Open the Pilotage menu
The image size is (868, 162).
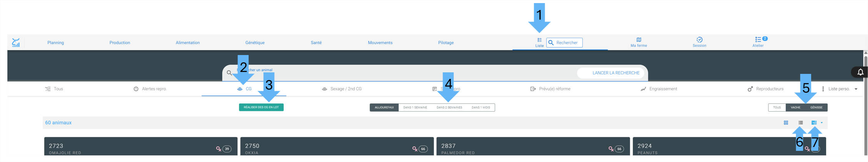click(446, 43)
